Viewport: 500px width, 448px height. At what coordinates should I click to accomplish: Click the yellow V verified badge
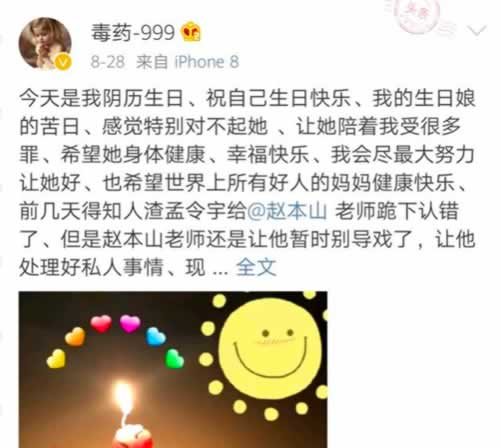coord(63,62)
